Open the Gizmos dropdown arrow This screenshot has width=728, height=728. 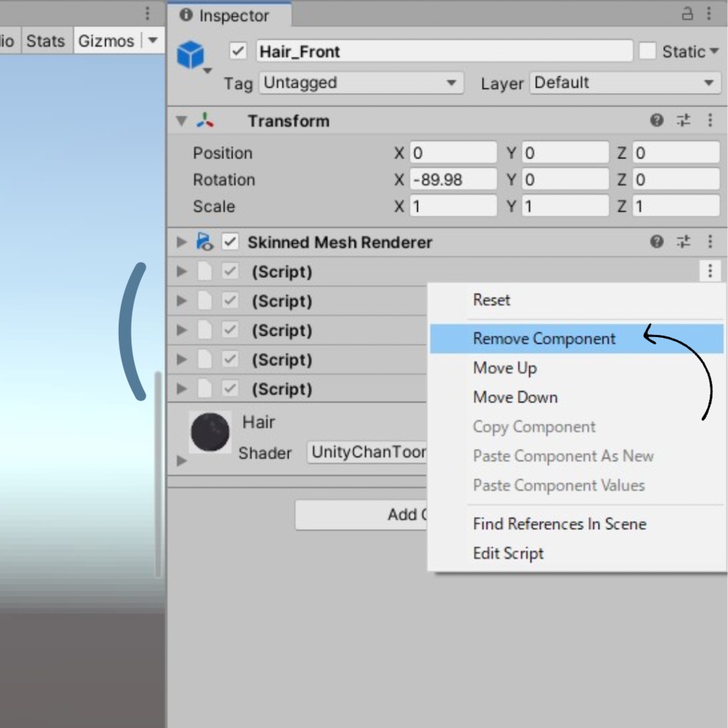coord(153,41)
